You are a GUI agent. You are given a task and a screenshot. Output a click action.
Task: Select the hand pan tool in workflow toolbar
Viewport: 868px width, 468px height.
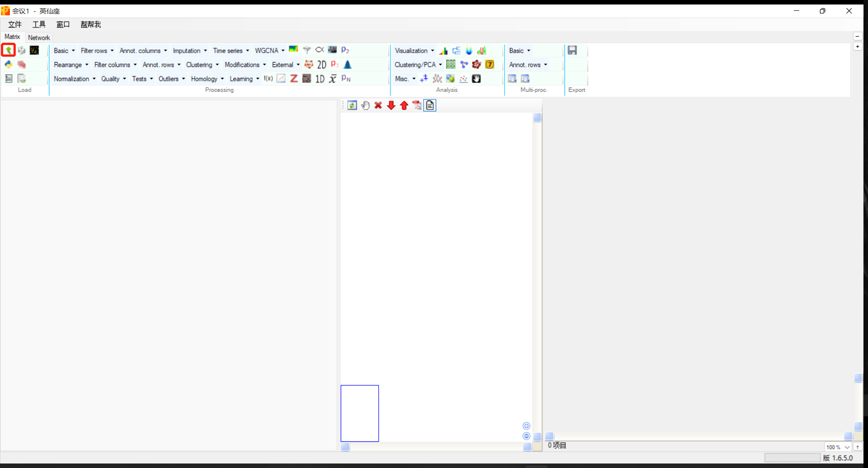tap(365, 105)
